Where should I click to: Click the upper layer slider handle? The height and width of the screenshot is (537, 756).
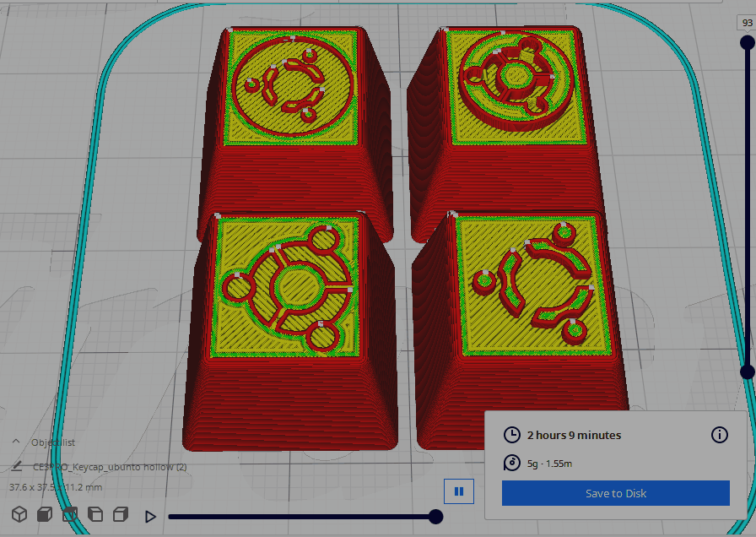coord(747,42)
